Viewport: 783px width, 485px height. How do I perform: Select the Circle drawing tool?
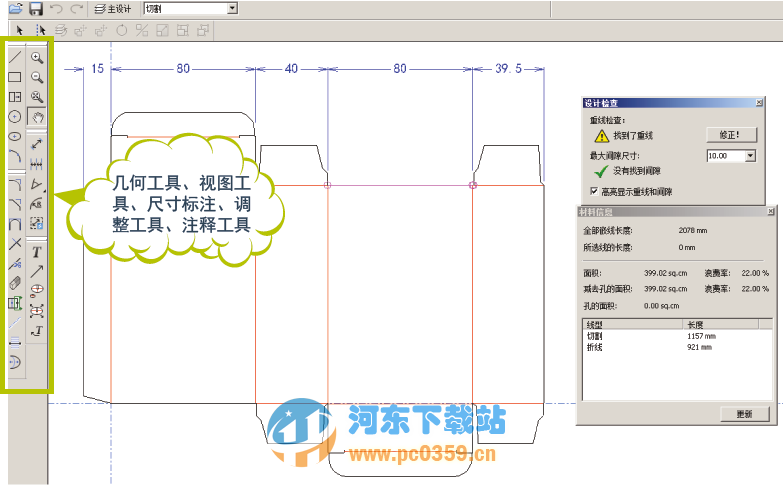tap(15, 116)
